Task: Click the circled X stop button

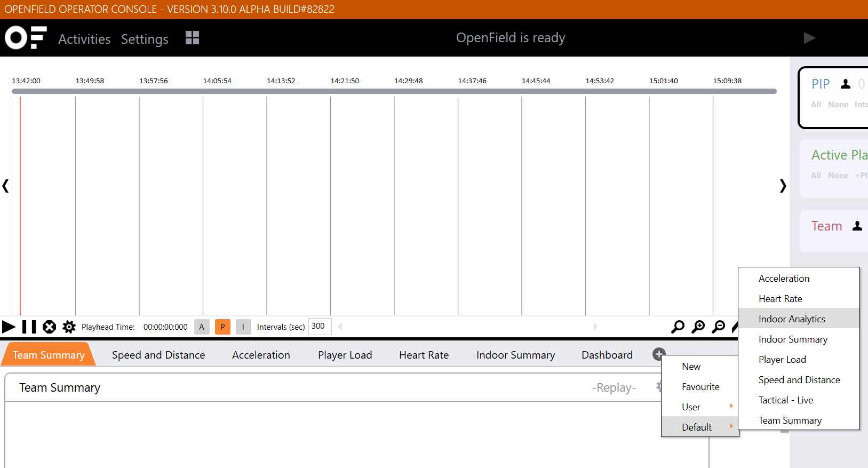Action: click(49, 327)
